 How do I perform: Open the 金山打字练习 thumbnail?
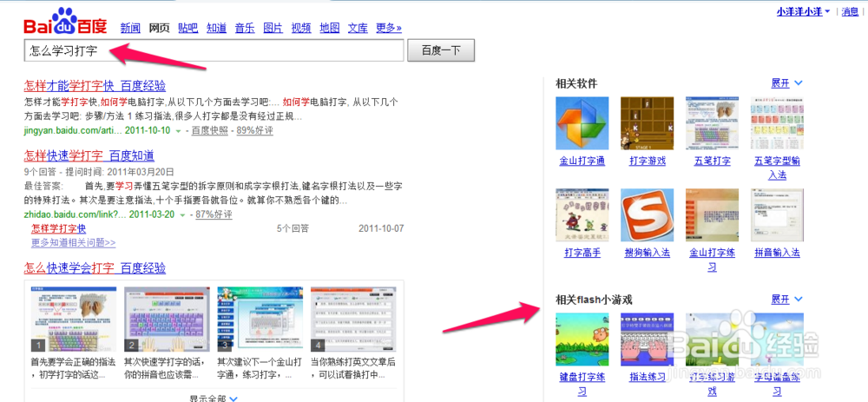tap(712, 214)
